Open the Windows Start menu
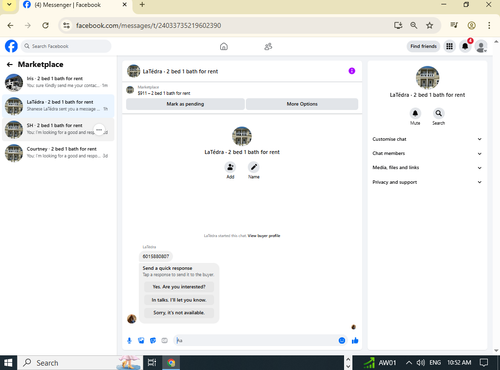500x370 pixels. (8, 363)
